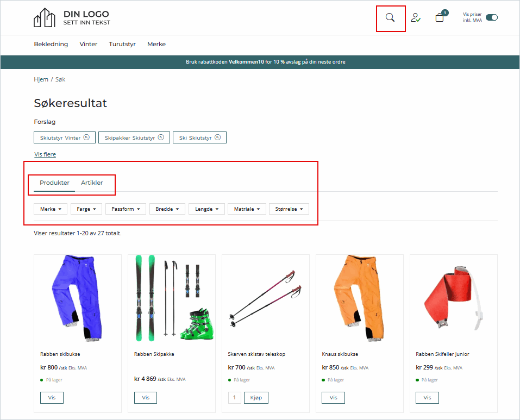Select the Produkter tab
This screenshot has height=420, width=520.
(54, 183)
